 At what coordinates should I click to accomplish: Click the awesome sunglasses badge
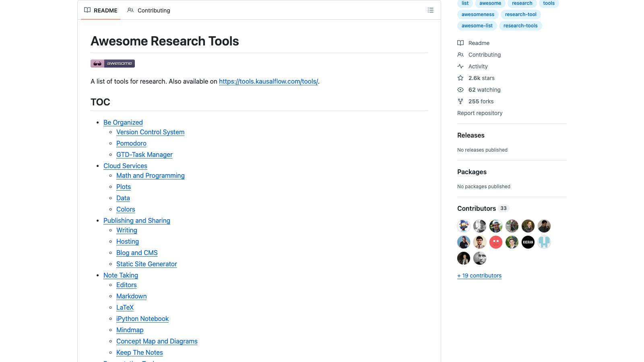(x=113, y=63)
